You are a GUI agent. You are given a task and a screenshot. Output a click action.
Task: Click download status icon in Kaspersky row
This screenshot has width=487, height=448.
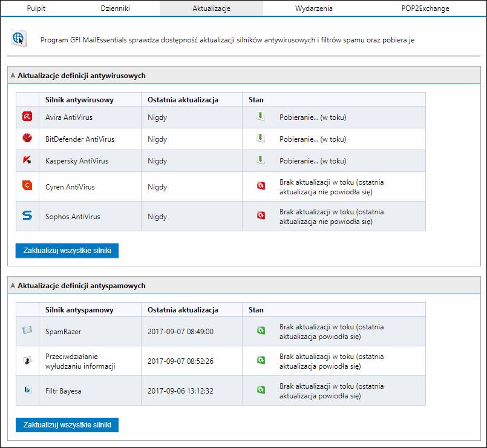(x=261, y=160)
